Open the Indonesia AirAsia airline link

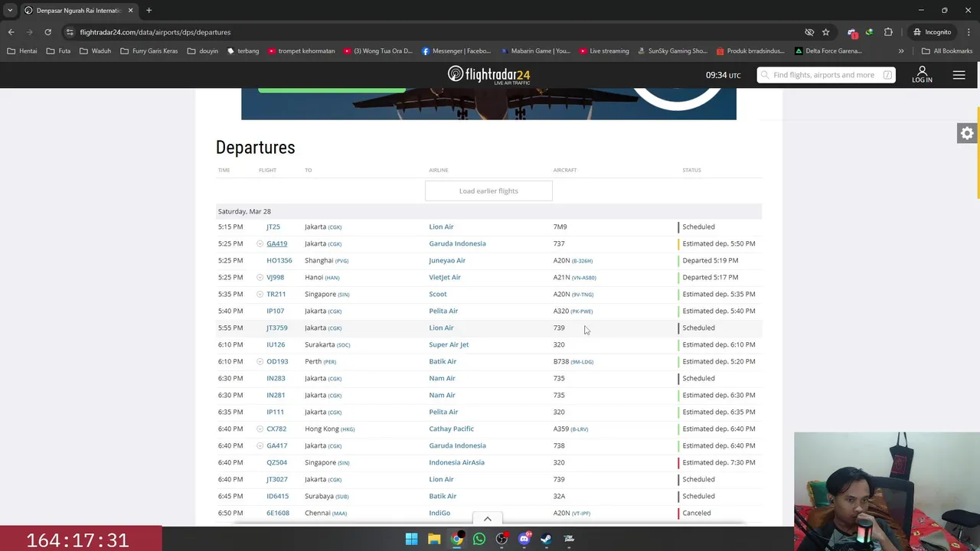[x=456, y=462]
